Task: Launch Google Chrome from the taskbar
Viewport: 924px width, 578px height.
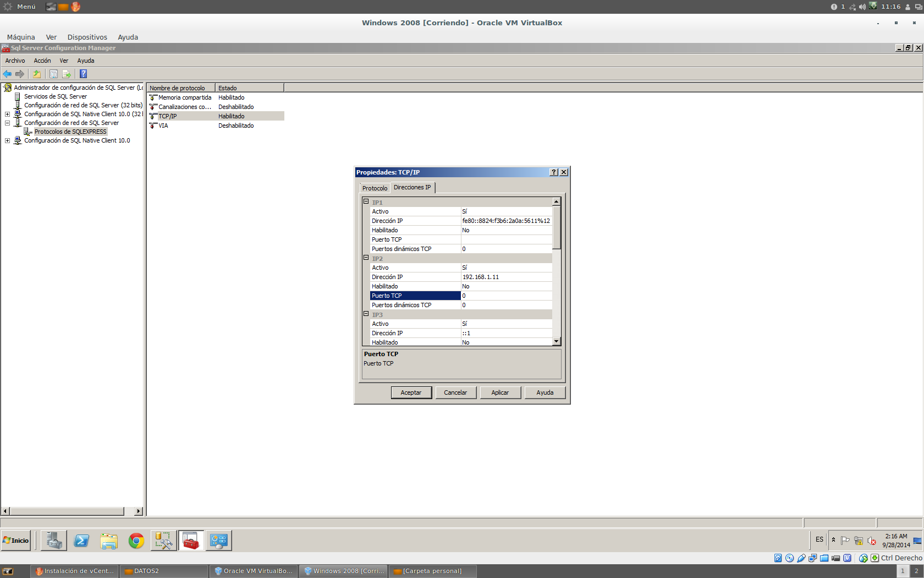Action: 136,541
